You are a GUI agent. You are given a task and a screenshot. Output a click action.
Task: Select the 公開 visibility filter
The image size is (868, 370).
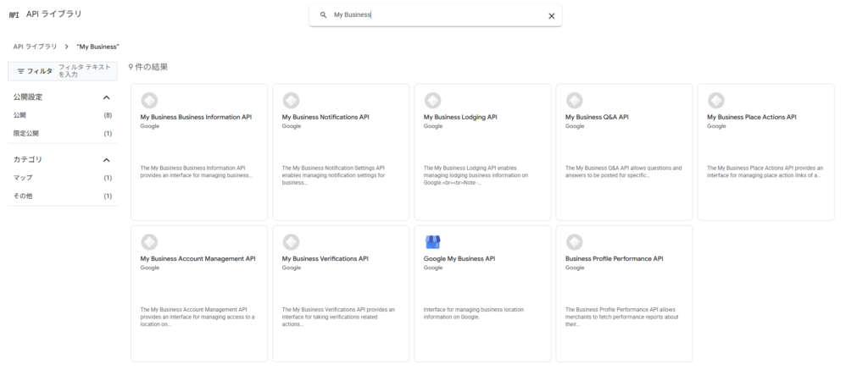20,115
